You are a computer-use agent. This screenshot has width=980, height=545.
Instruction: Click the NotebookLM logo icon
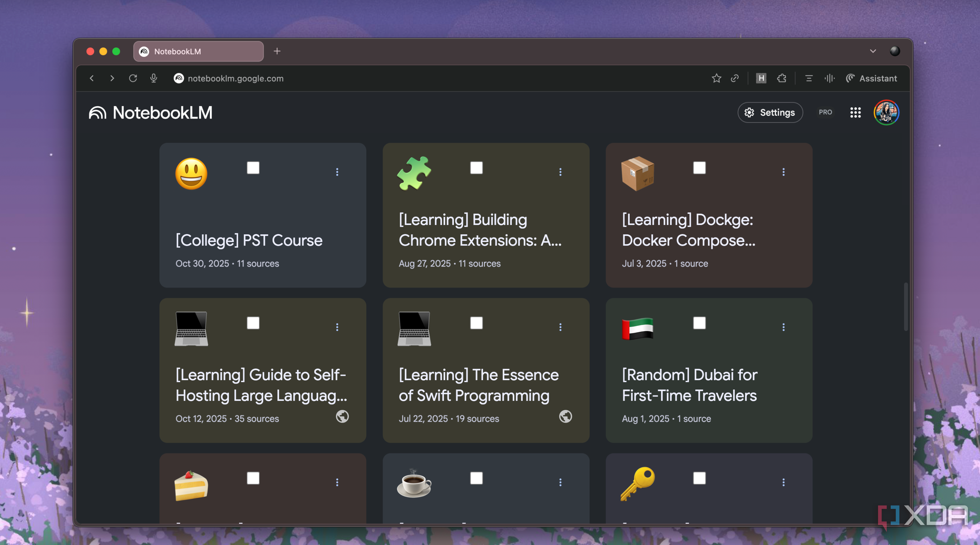97,113
